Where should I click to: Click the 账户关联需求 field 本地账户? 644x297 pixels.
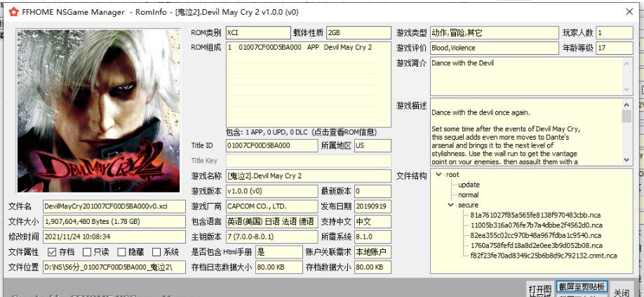click(x=373, y=252)
